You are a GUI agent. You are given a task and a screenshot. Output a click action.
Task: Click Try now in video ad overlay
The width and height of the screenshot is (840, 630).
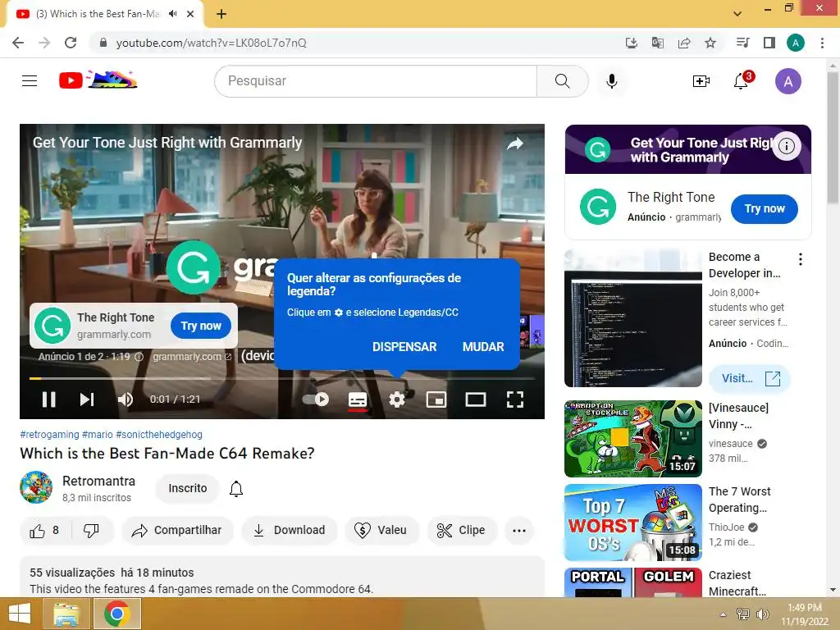[x=201, y=326]
